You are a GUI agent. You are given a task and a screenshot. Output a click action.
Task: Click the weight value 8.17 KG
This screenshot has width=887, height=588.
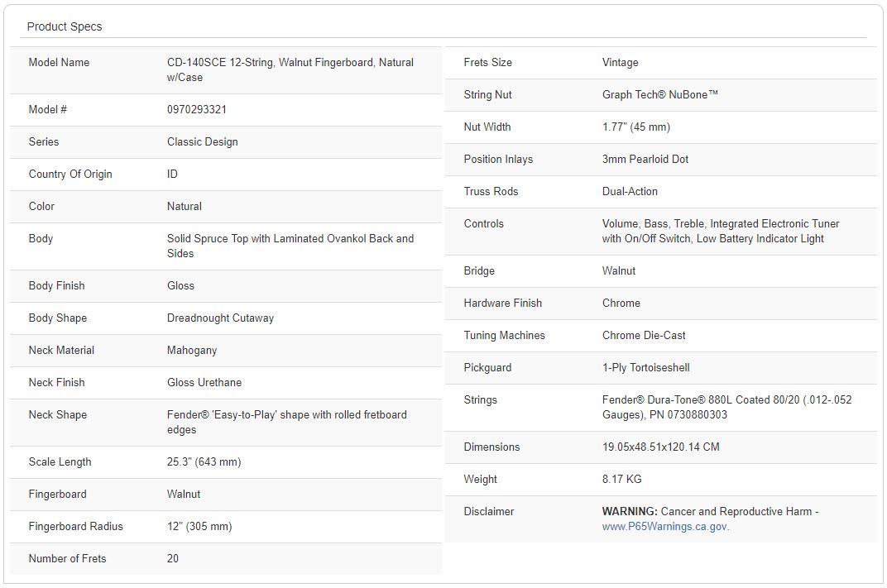click(x=621, y=480)
